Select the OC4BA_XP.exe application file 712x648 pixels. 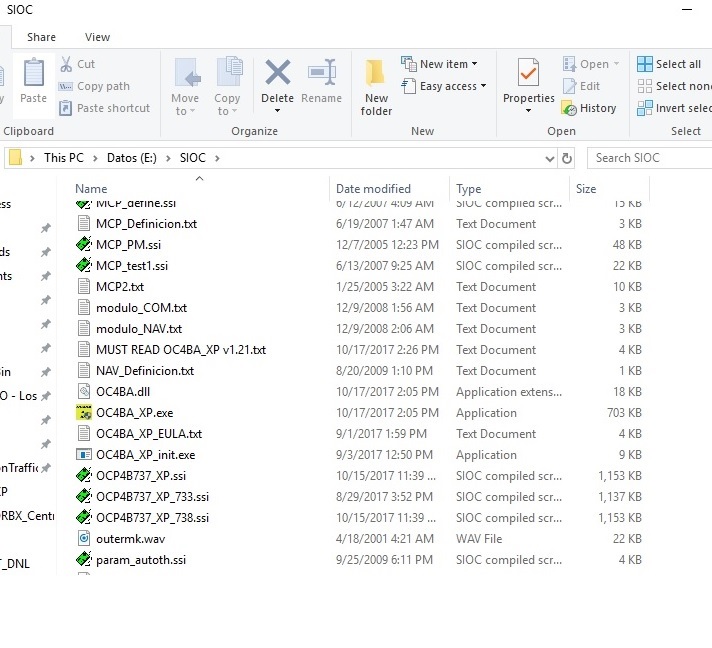(134, 413)
